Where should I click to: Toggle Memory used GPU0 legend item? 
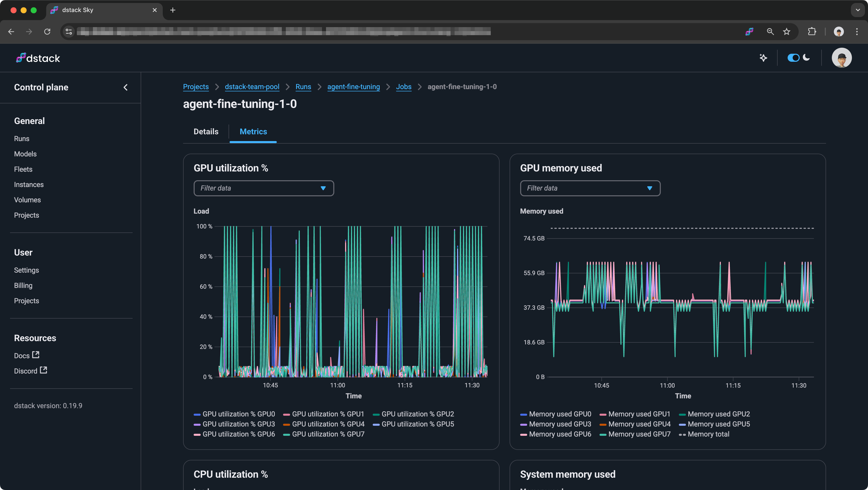(556, 414)
